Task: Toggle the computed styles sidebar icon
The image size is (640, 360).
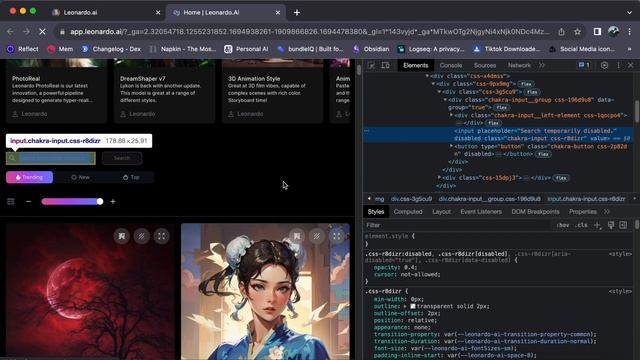Action: pos(623,225)
